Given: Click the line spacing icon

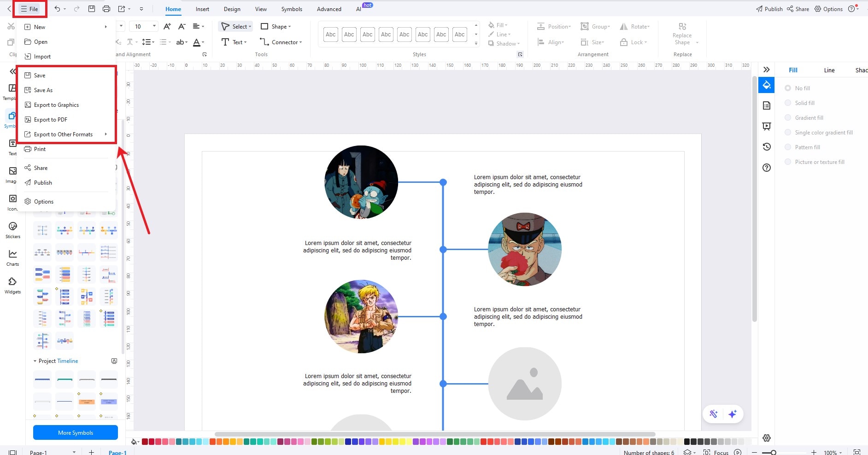Looking at the screenshot, I should [146, 42].
